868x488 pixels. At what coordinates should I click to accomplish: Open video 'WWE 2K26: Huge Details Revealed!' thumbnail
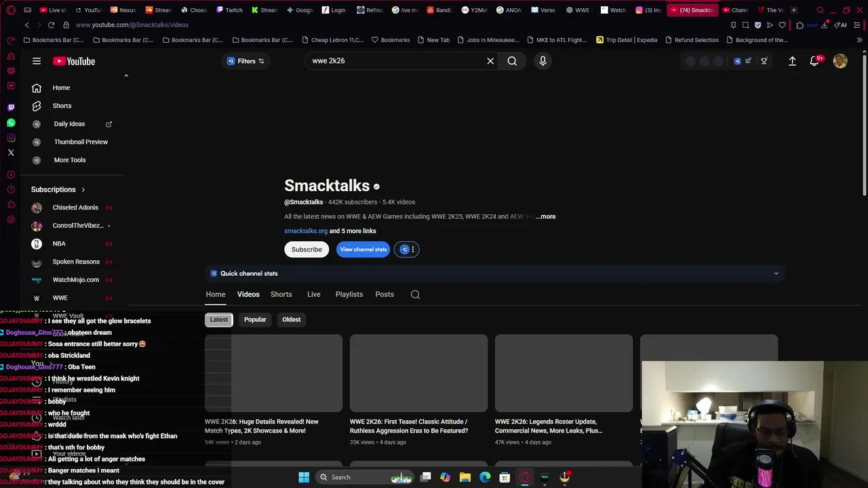(273, 373)
